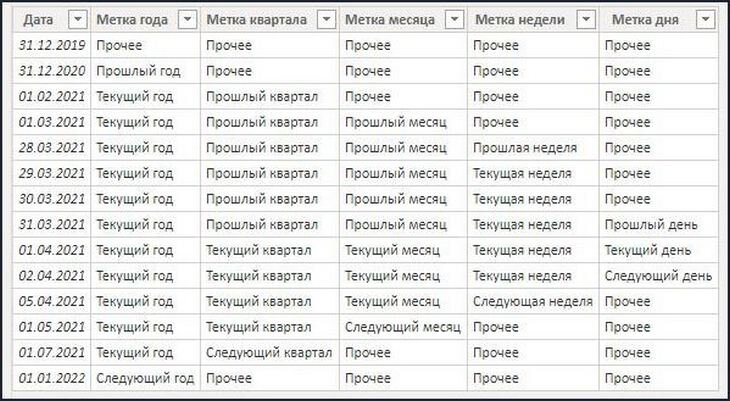
Task: Open the Метка месяца filter dropdown
Action: tap(454, 20)
